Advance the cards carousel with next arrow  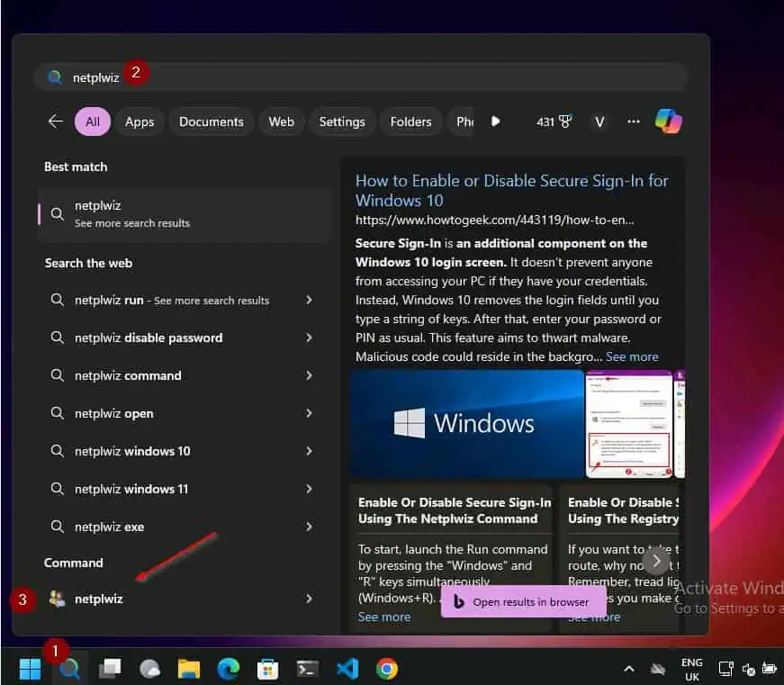656,562
